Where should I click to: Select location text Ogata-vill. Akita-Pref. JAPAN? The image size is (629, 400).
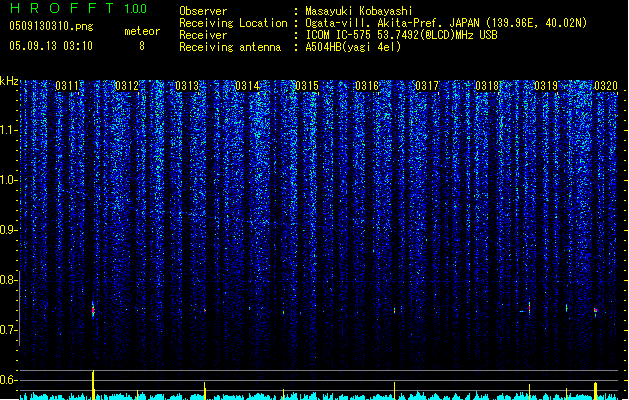[392, 23]
